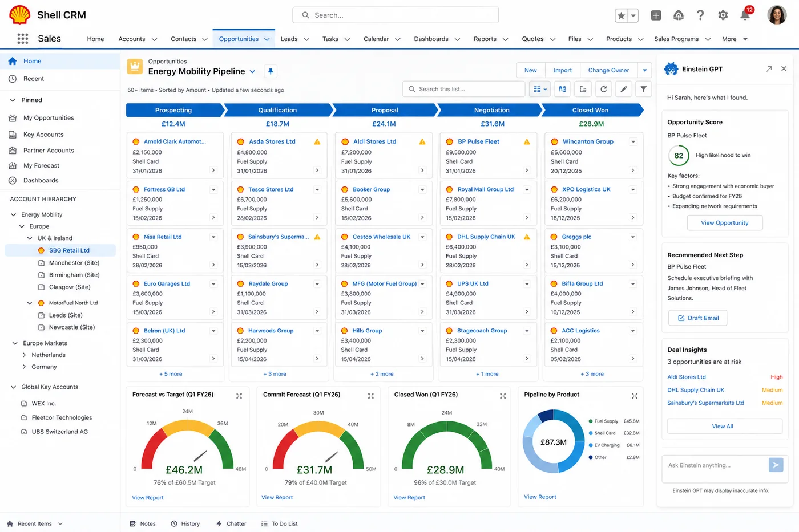
Task: Open Recent Items dropdown at bottom
Action: (60, 523)
